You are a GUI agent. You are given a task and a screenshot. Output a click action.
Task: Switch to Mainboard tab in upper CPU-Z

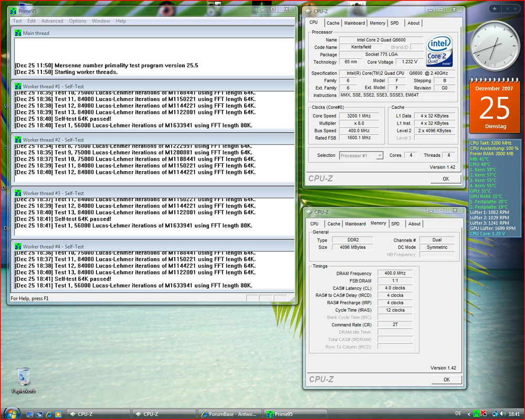pyautogui.click(x=354, y=23)
